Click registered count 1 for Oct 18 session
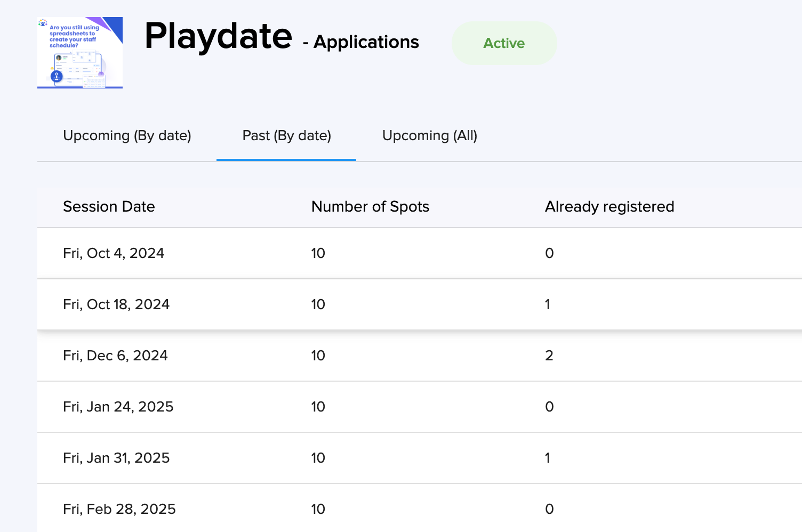This screenshot has height=532, width=802. [x=548, y=304]
